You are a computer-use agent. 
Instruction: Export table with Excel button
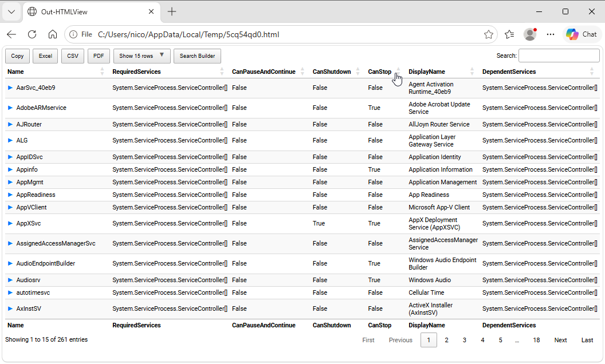click(45, 56)
